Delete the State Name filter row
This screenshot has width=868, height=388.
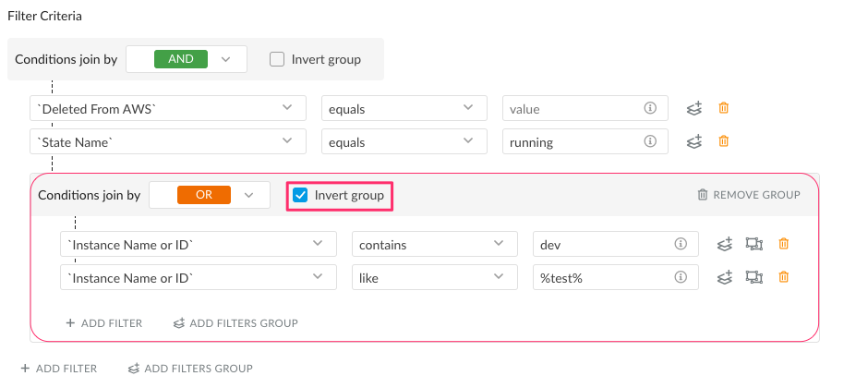click(723, 141)
